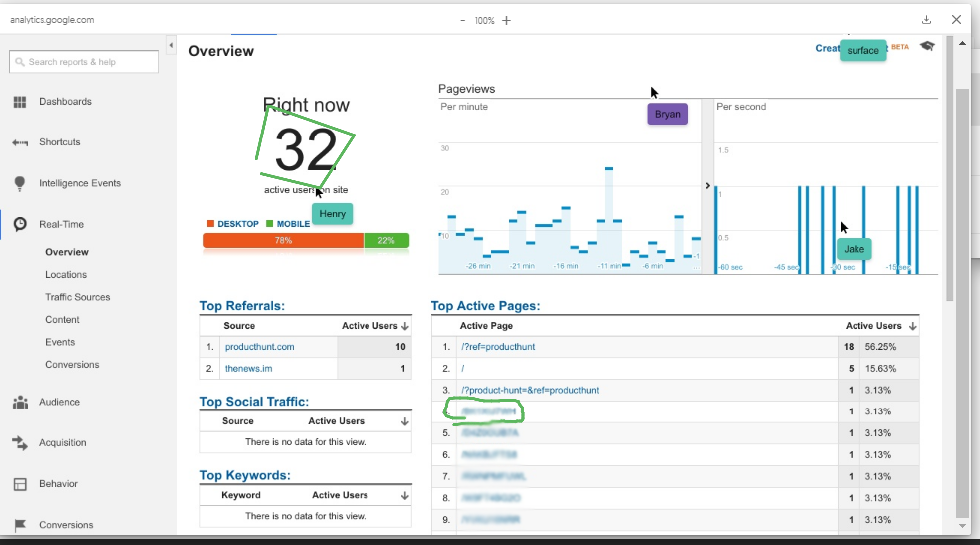The width and height of the screenshot is (980, 545).
Task: Click the Top Active Pages heading
Action: pyautogui.click(x=485, y=306)
